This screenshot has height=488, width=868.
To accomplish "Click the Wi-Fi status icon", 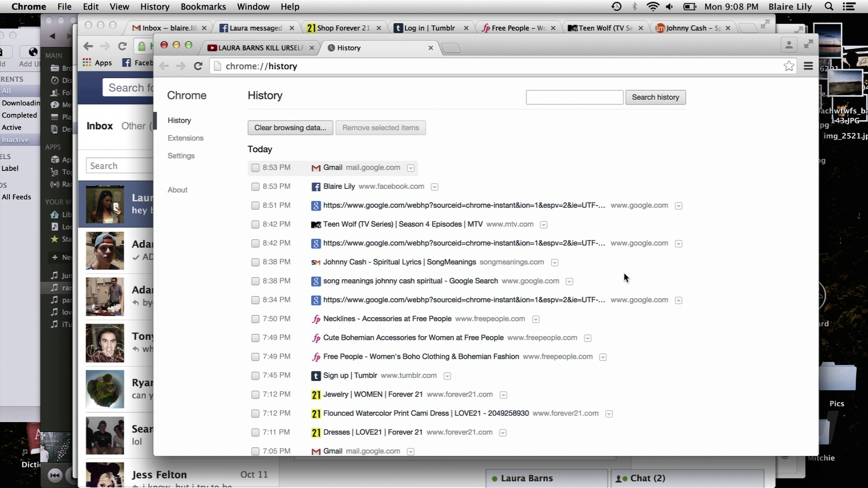I will pyautogui.click(x=652, y=7).
